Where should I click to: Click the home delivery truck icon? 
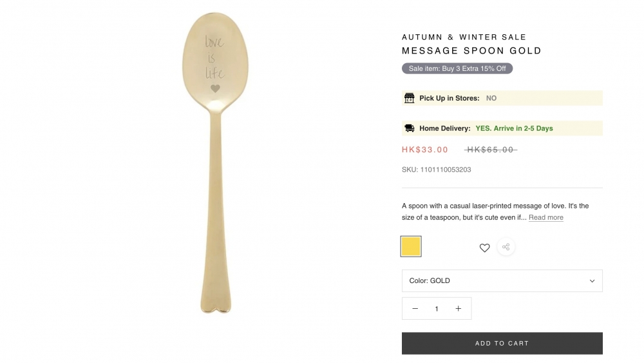[x=409, y=128]
